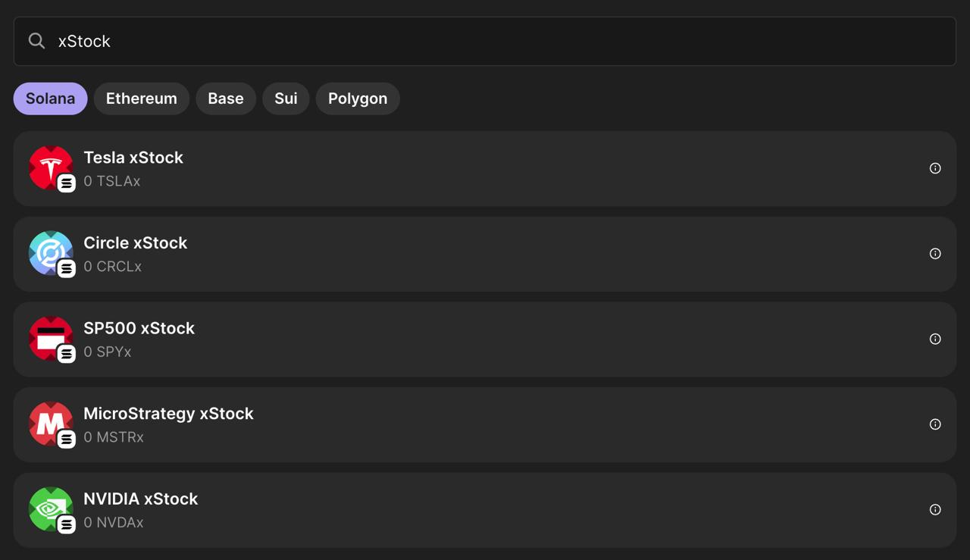Click the 0 MSTRx balance text
Screen dimensions: 970x560
point(114,437)
